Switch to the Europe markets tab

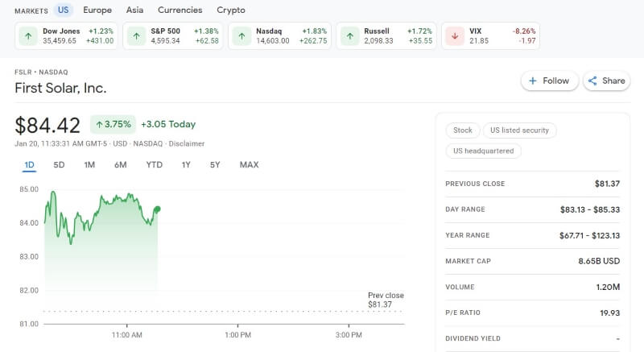(97, 10)
